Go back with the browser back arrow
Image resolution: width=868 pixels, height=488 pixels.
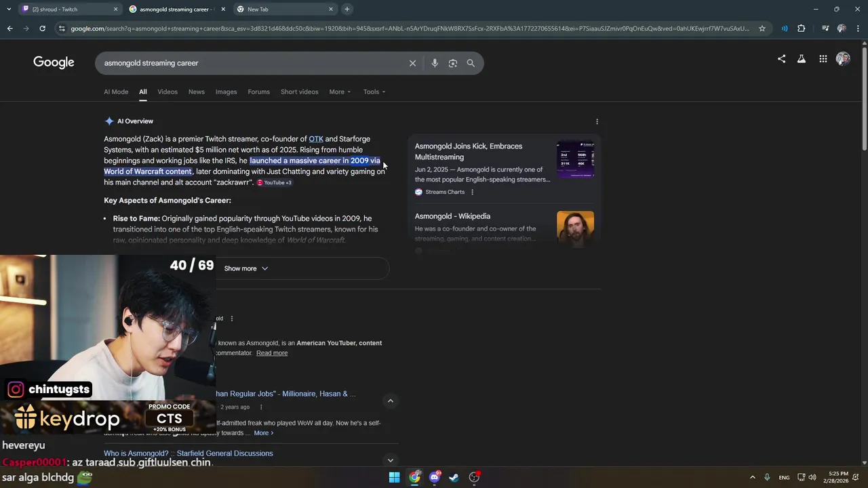coord(9,28)
